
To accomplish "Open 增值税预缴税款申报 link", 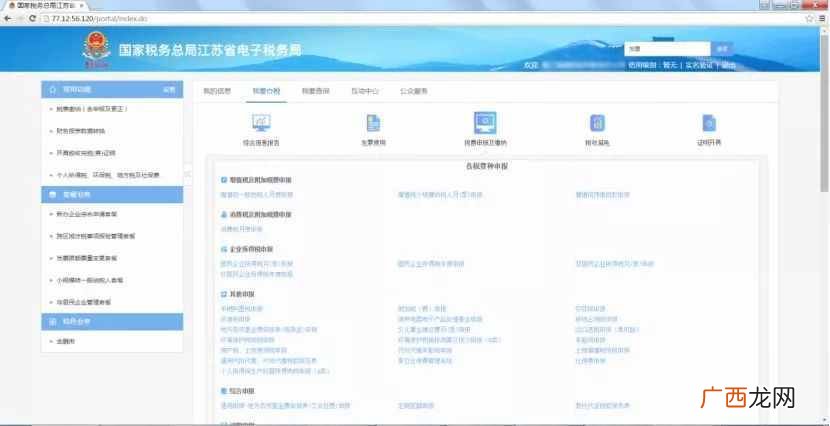I will click(603, 195).
